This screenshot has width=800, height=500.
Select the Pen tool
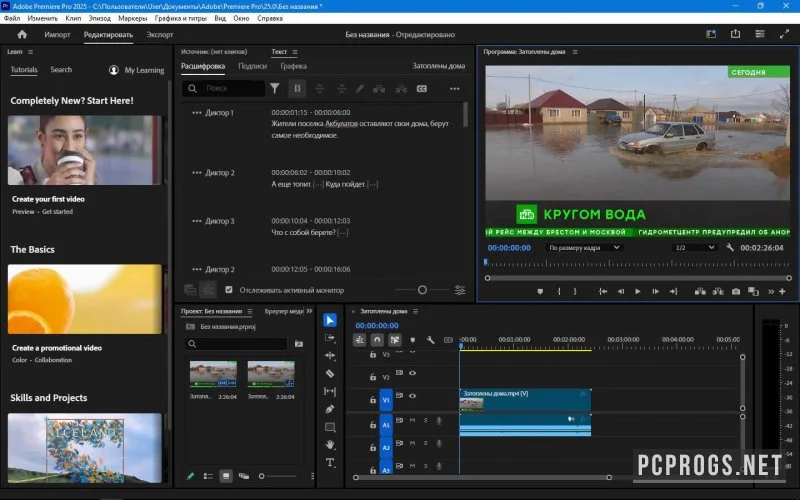[x=330, y=409]
